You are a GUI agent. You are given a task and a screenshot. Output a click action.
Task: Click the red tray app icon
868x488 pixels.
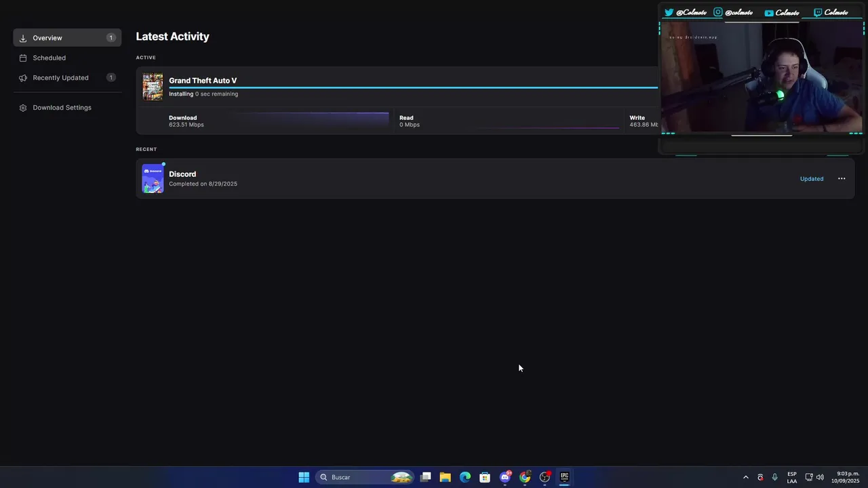[x=760, y=477]
